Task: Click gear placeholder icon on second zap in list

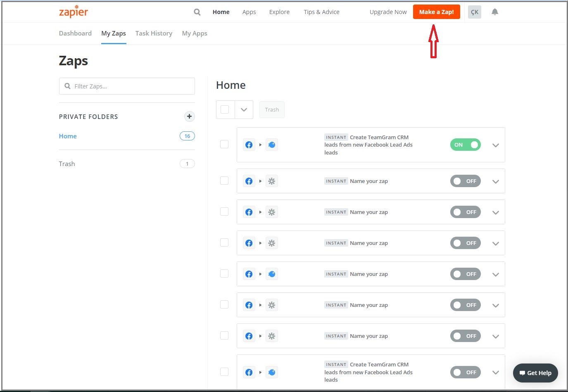Action: point(271,181)
